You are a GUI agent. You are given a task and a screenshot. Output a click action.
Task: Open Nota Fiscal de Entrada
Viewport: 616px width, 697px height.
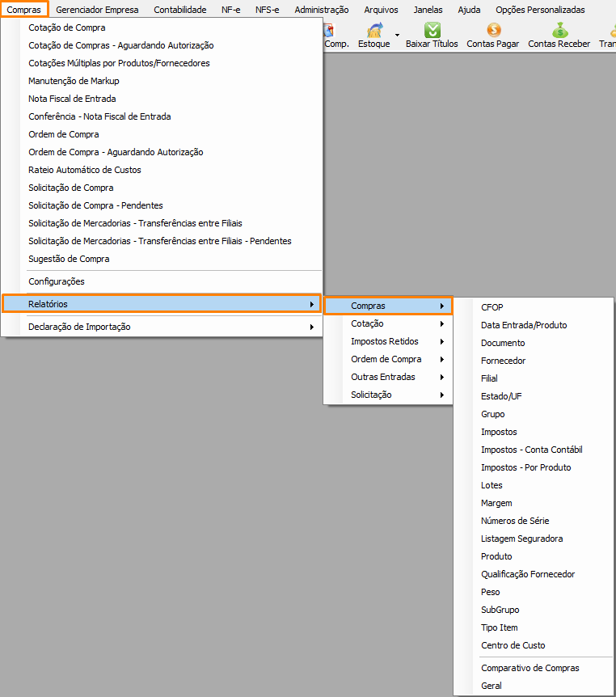tap(162, 99)
